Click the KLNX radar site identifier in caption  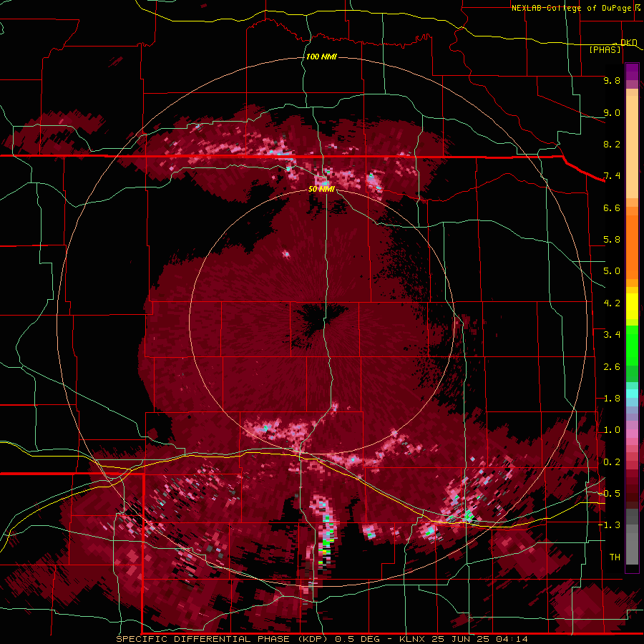[412, 639]
